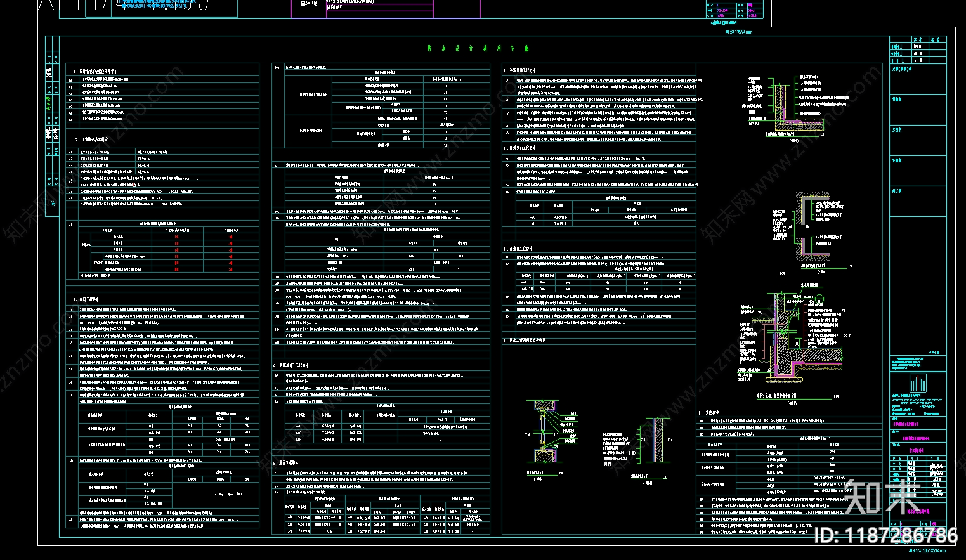The image size is (966, 560).
Task: Click the table containing red values
Action: coord(167,250)
